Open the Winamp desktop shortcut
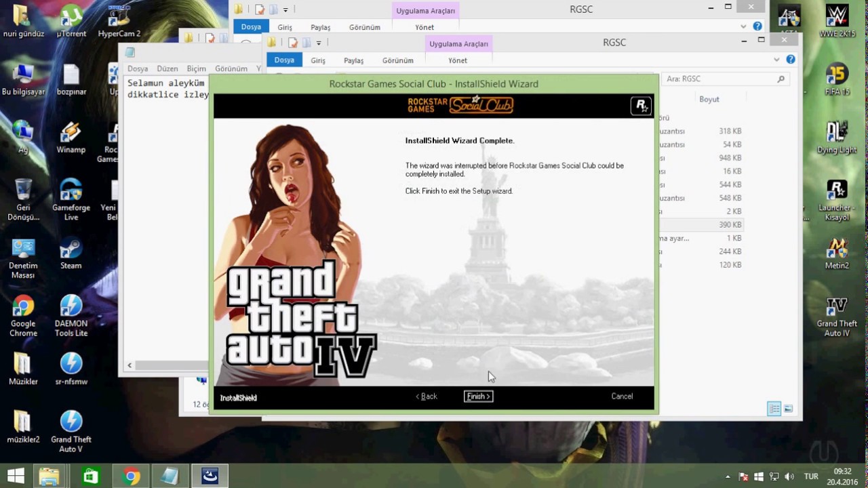The height and width of the screenshot is (488, 868). [71, 137]
